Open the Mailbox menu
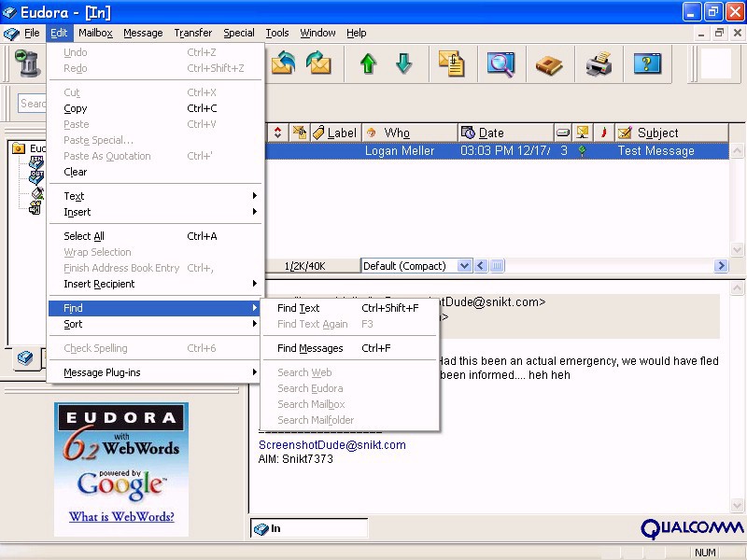 [95, 33]
